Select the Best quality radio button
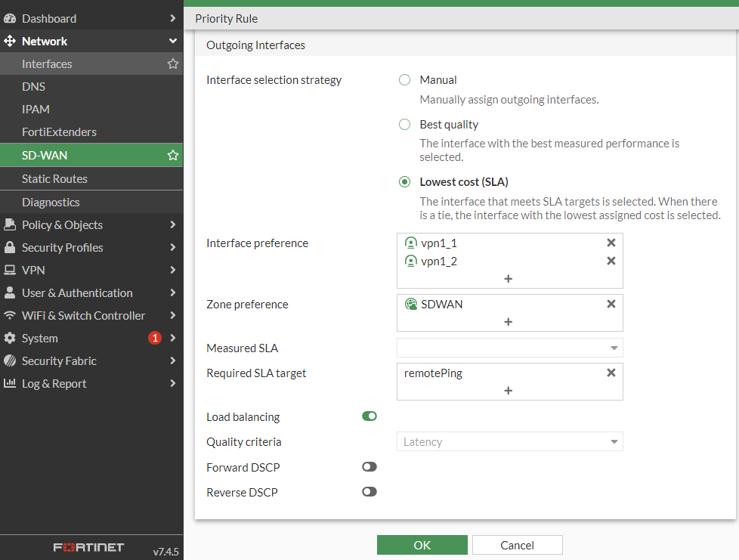 click(405, 125)
